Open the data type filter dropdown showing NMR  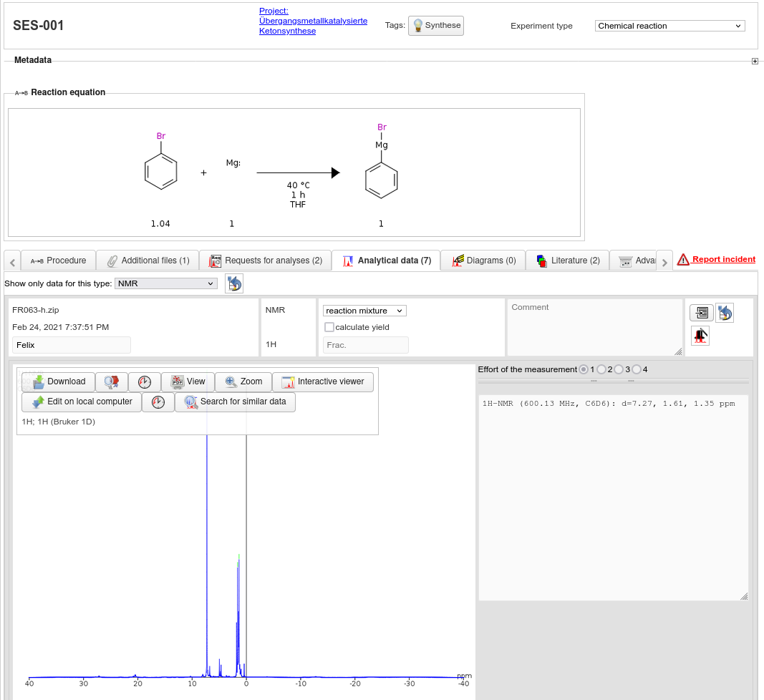165,283
